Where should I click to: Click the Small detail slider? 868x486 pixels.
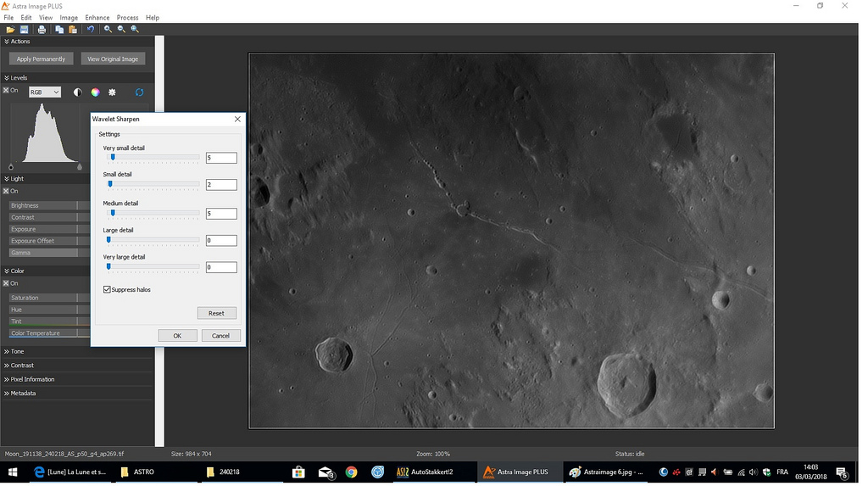(153, 185)
